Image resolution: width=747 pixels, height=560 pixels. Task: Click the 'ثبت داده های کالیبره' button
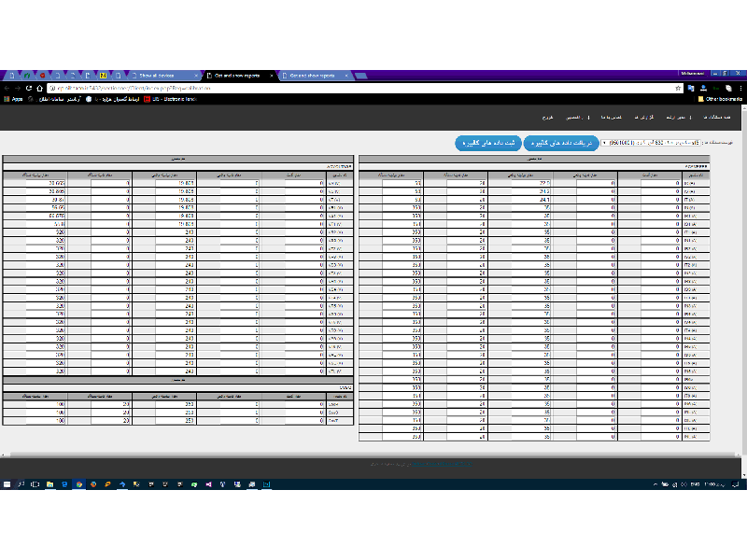pos(486,143)
